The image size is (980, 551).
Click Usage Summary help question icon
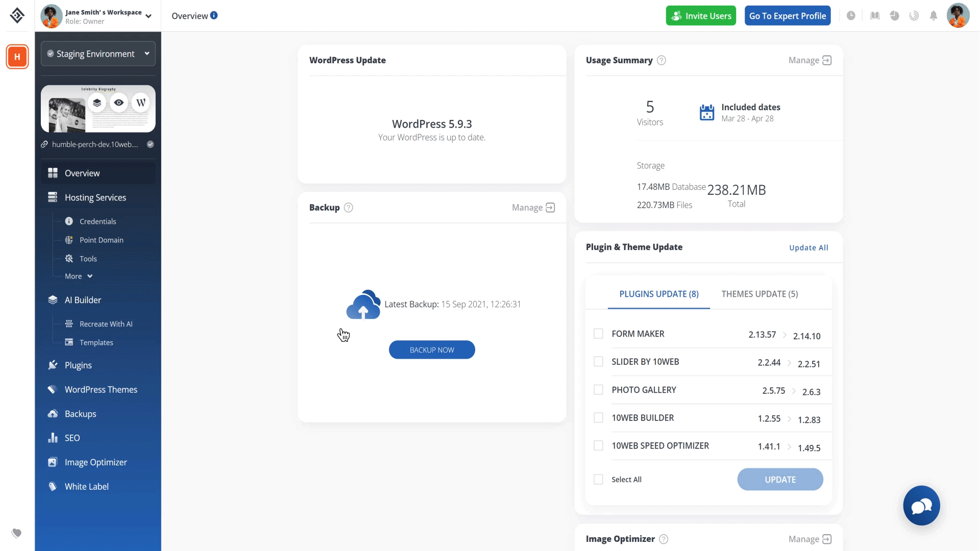tap(661, 60)
